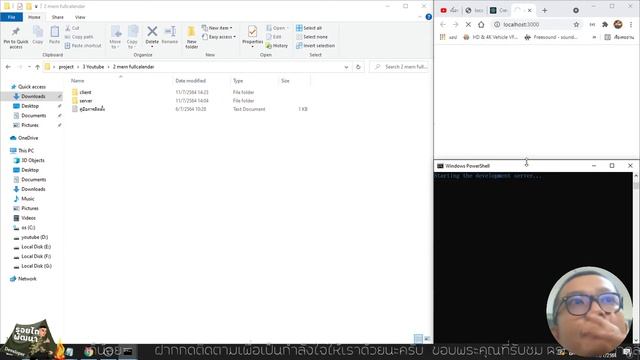Image resolution: width=640 pixels, height=360 pixels.
Task: Click Pin to Quick access icon
Action: tap(16, 32)
